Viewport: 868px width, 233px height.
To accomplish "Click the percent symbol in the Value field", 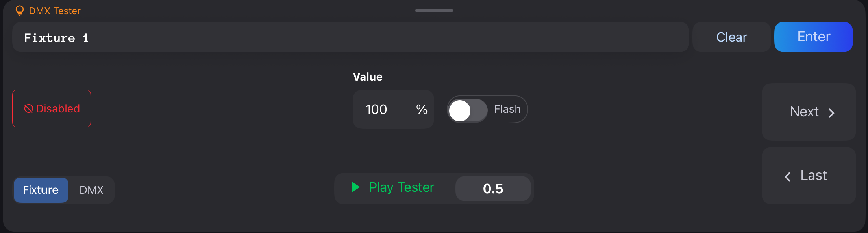I will pos(422,109).
